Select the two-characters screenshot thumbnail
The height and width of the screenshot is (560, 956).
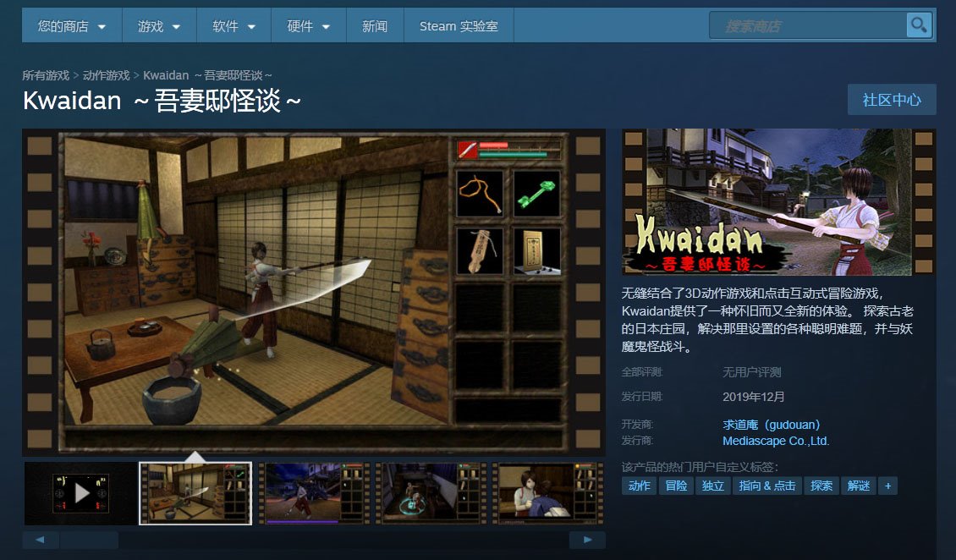[547, 493]
